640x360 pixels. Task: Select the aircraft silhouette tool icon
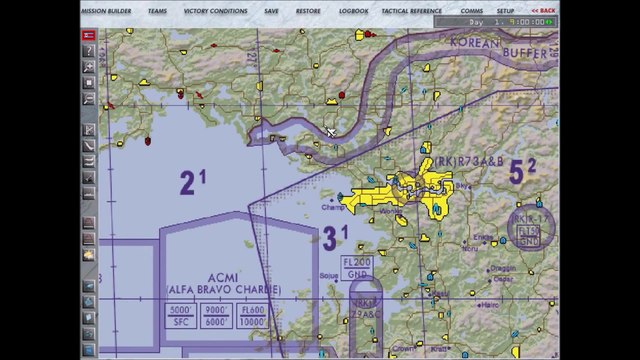click(x=89, y=178)
